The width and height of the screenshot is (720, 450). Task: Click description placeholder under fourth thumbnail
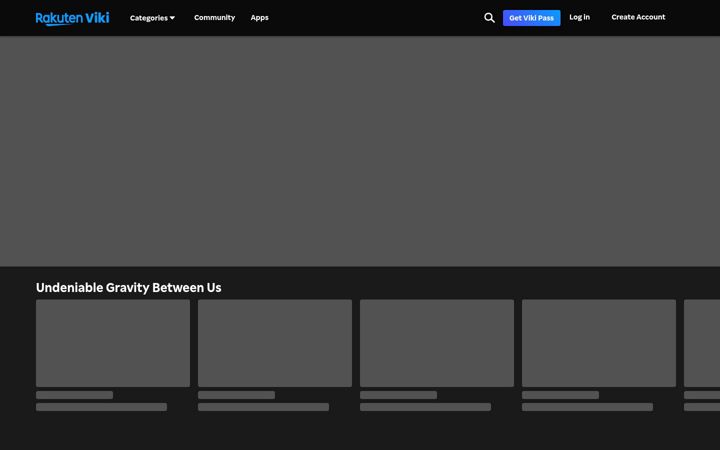(x=587, y=407)
